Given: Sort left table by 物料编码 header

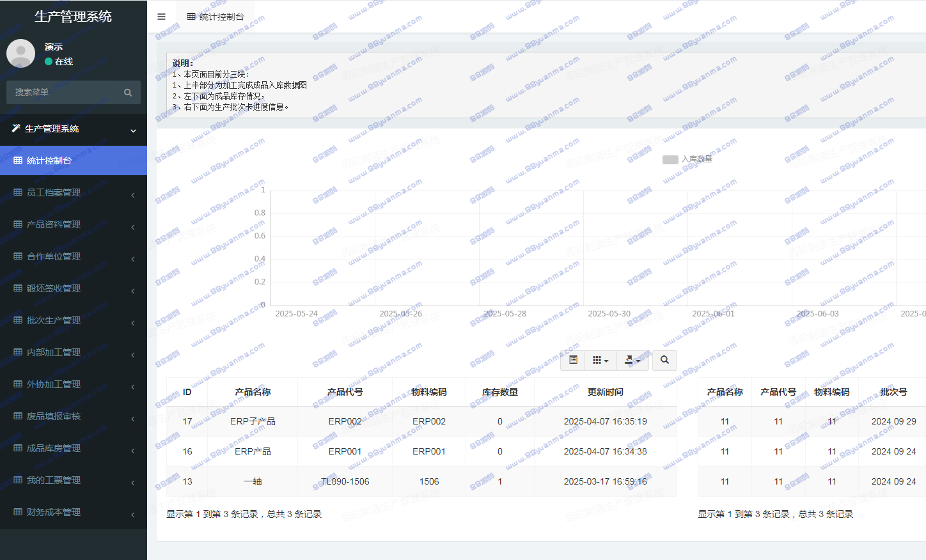Looking at the screenshot, I should point(429,392).
